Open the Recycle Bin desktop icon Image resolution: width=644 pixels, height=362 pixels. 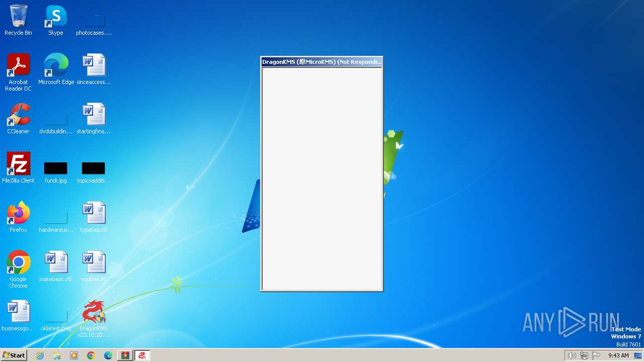18,20
